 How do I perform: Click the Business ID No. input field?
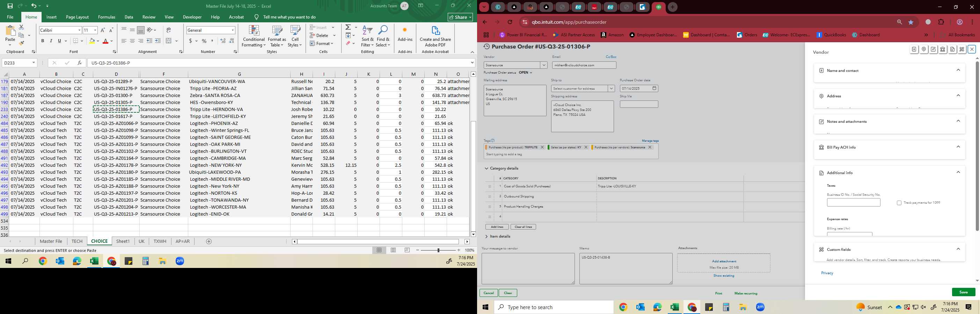point(853,203)
